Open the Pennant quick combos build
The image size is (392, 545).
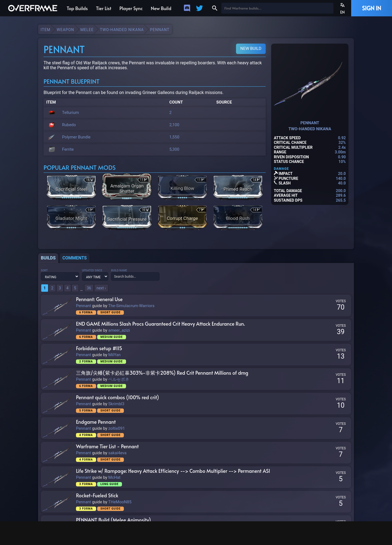tap(117, 398)
